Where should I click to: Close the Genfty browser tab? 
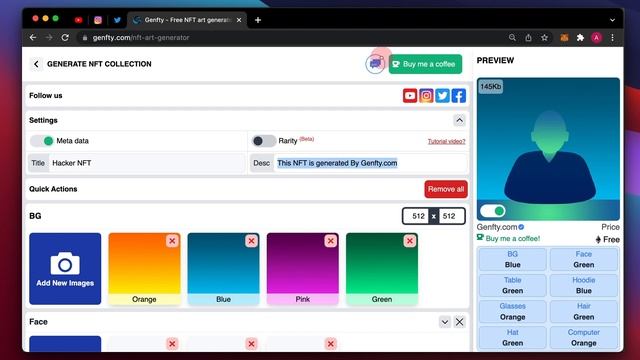click(x=239, y=20)
